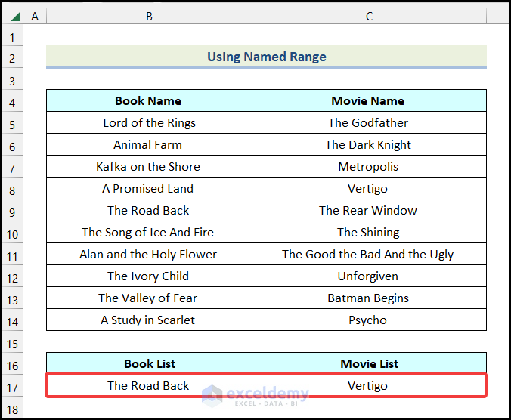Select column C header
511x420 pixels.
coord(369,16)
